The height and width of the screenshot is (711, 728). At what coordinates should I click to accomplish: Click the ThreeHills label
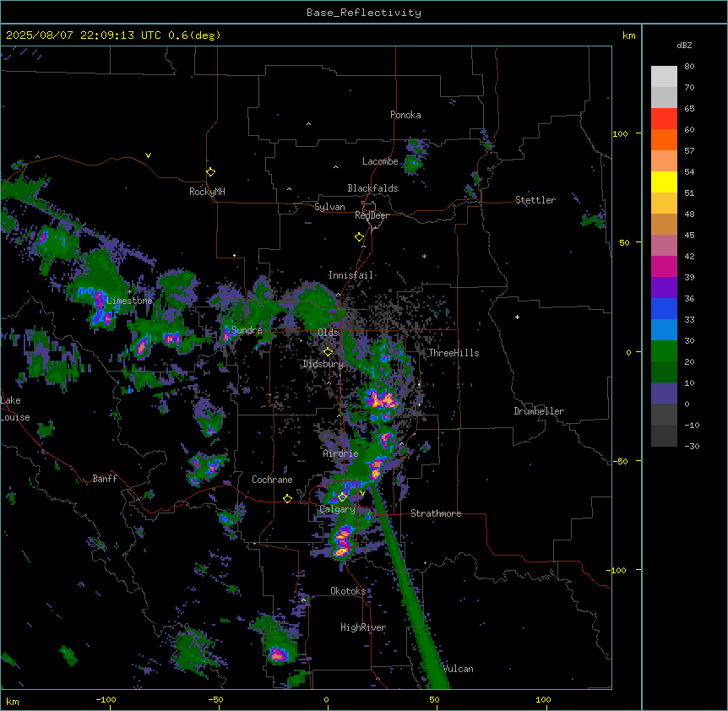click(x=454, y=353)
